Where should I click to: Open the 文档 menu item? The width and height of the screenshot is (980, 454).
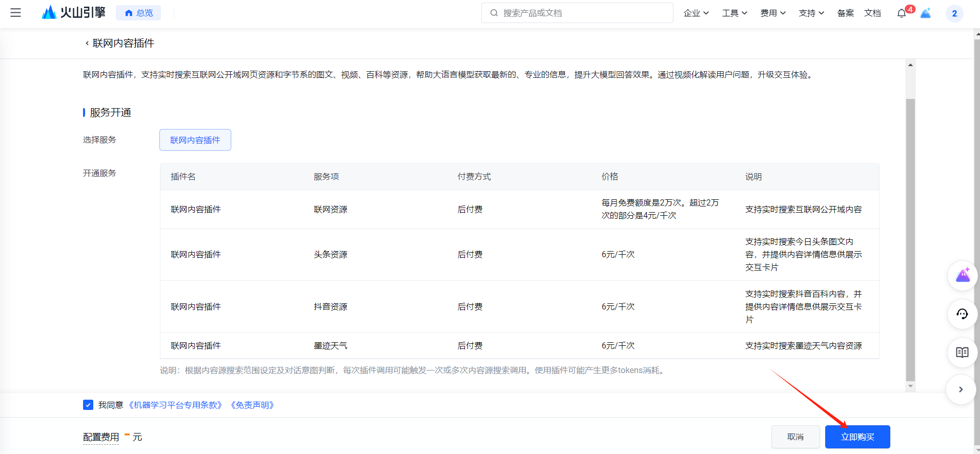click(x=872, y=13)
